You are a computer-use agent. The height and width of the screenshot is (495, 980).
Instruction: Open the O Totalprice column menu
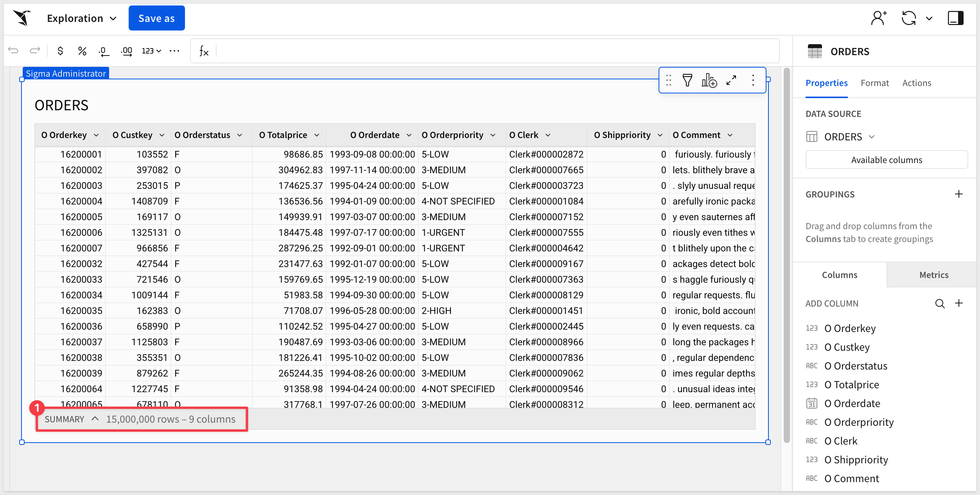317,135
